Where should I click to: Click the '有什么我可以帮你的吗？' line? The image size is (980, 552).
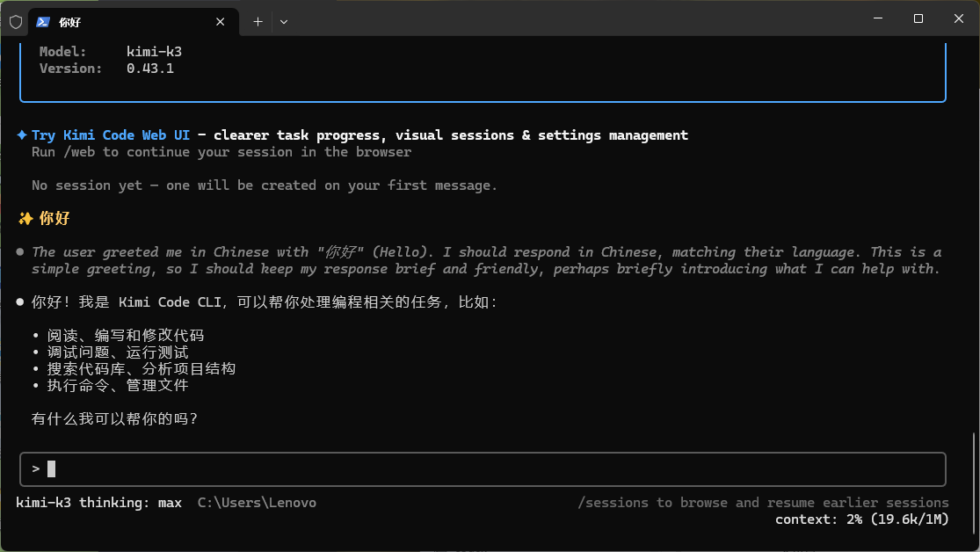click(114, 419)
